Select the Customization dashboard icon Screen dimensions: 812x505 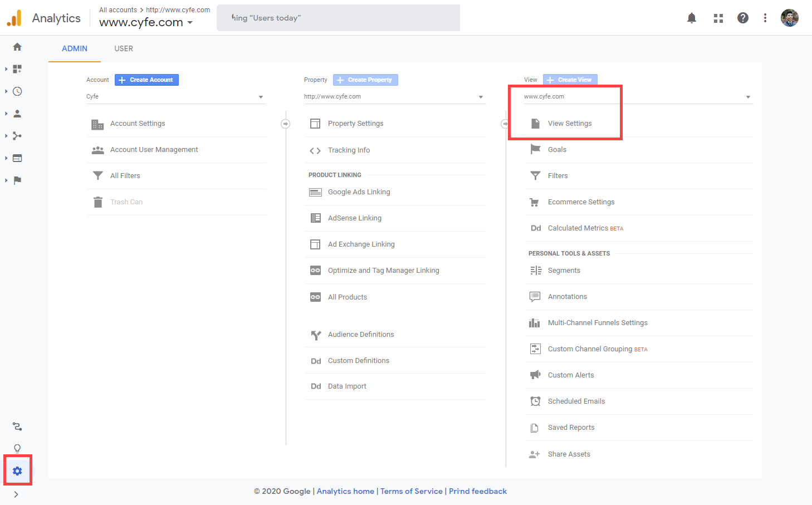coord(17,68)
